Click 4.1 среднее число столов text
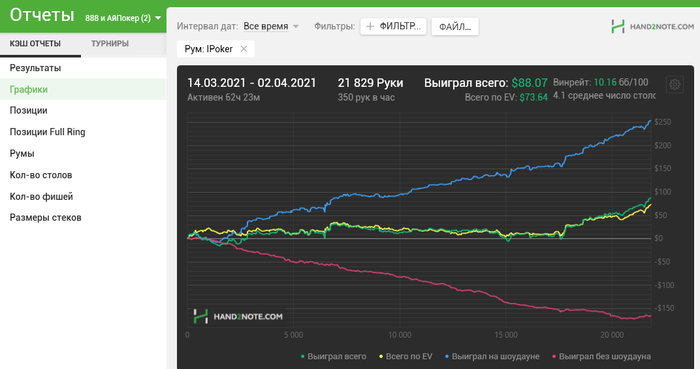This screenshot has width=700, height=369. pos(604,95)
